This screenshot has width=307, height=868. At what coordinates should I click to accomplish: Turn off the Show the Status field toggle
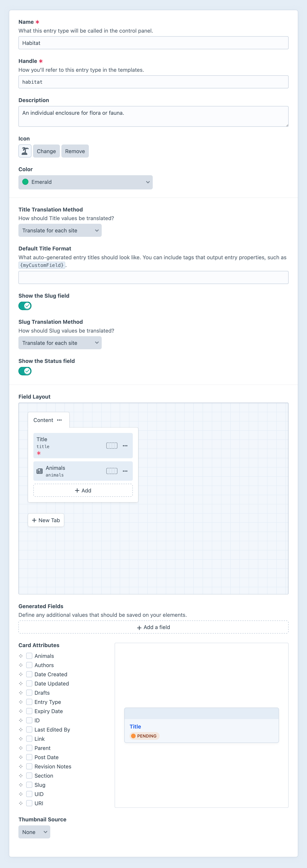(x=25, y=371)
